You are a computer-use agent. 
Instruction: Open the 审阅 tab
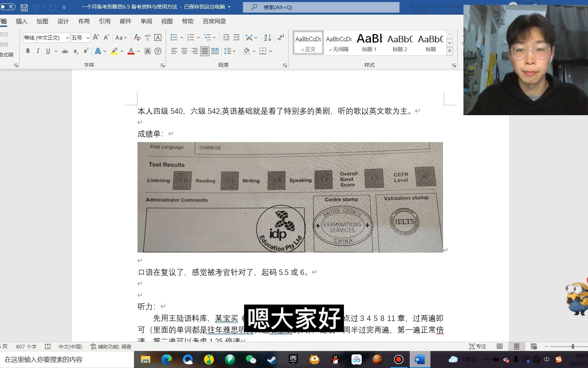pyautogui.click(x=146, y=21)
